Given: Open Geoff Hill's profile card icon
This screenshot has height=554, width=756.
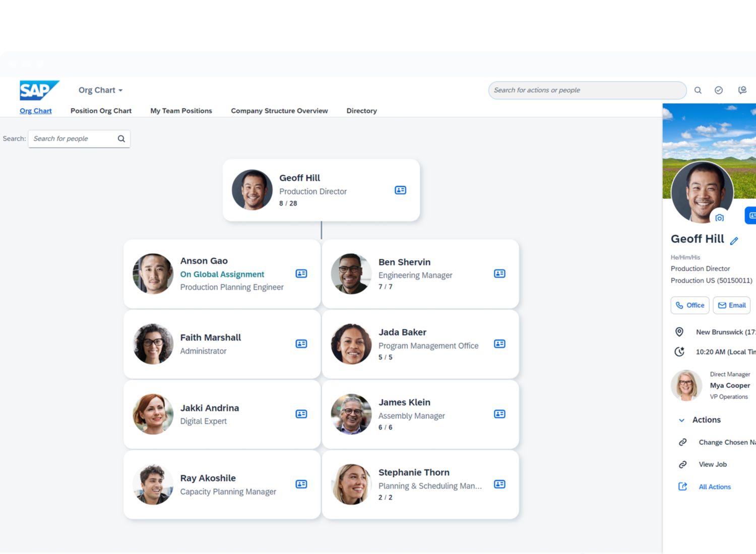Looking at the screenshot, I should 400,190.
